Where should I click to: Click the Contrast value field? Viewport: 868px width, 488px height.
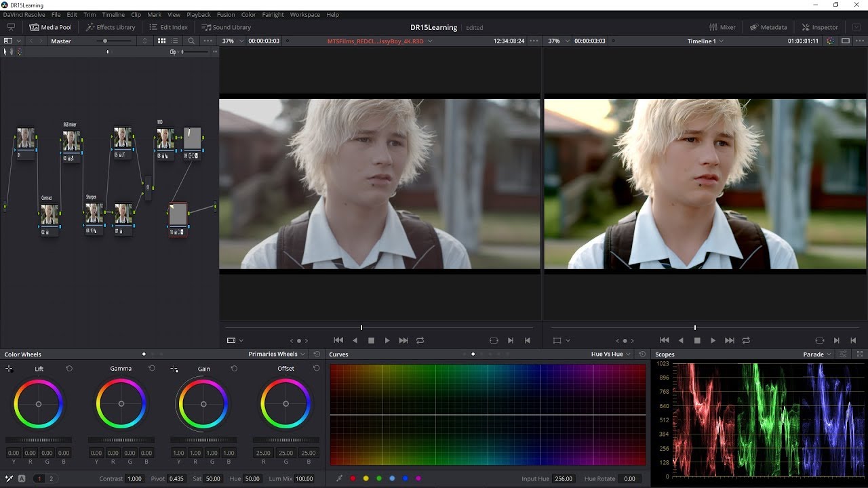click(x=134, y=479)
